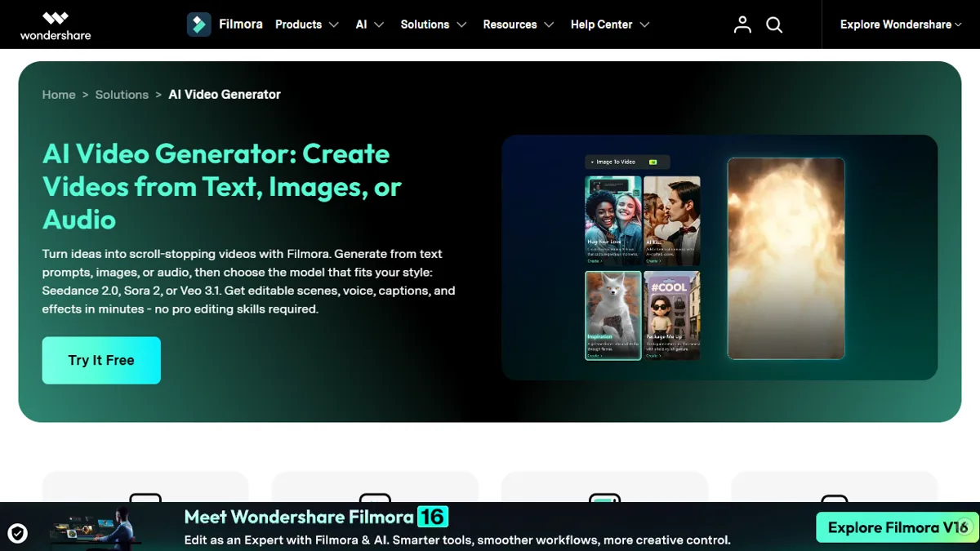Open the user account profile icon
The width and height of the screenshot is (980, 551).
coord(742,24)
